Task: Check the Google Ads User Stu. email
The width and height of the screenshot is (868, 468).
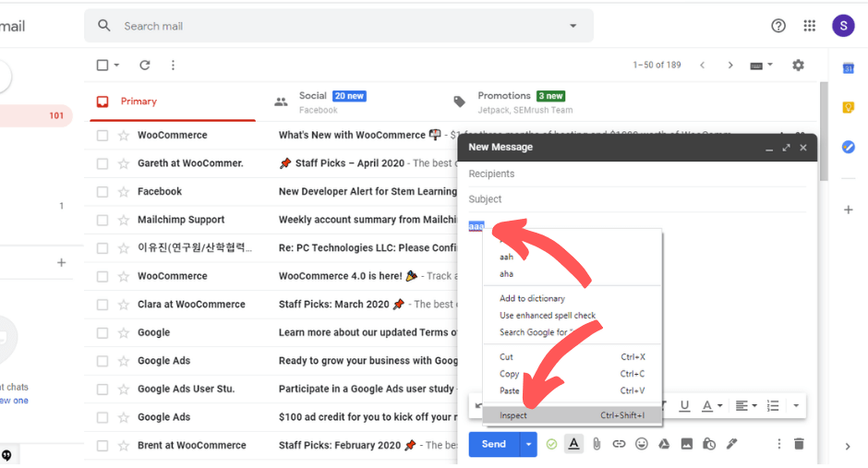Action: tap(102, 389)
